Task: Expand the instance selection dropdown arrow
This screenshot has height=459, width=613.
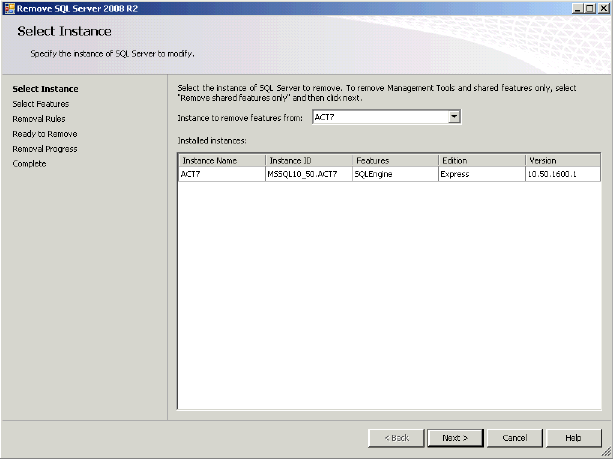Action: [454, 117]
